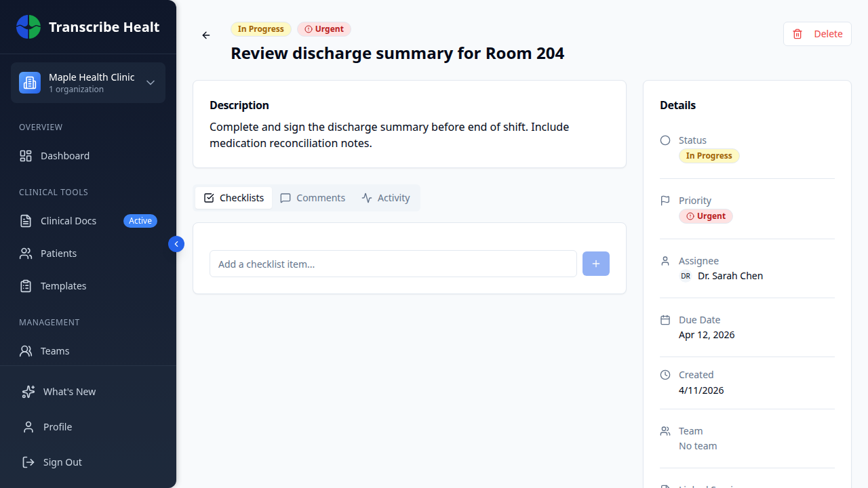Click the Delete button for this task
Screen dimensions: 868x488
click(x=817, y=33)
